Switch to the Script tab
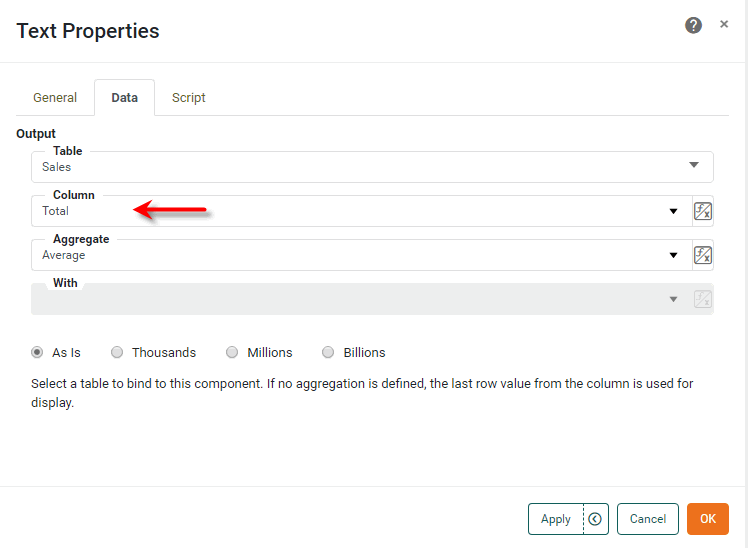This screenshot has height=548, width=748. click(189, 97)
